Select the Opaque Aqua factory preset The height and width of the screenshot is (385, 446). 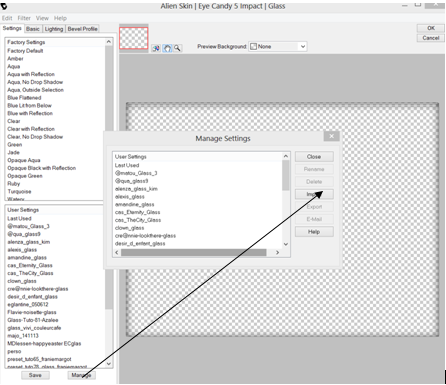point(24,160)
